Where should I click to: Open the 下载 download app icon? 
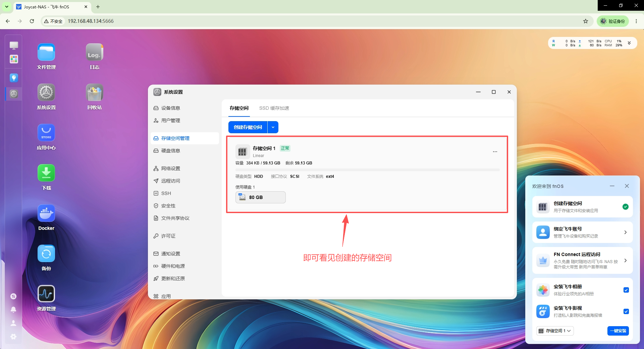[46, 173]
